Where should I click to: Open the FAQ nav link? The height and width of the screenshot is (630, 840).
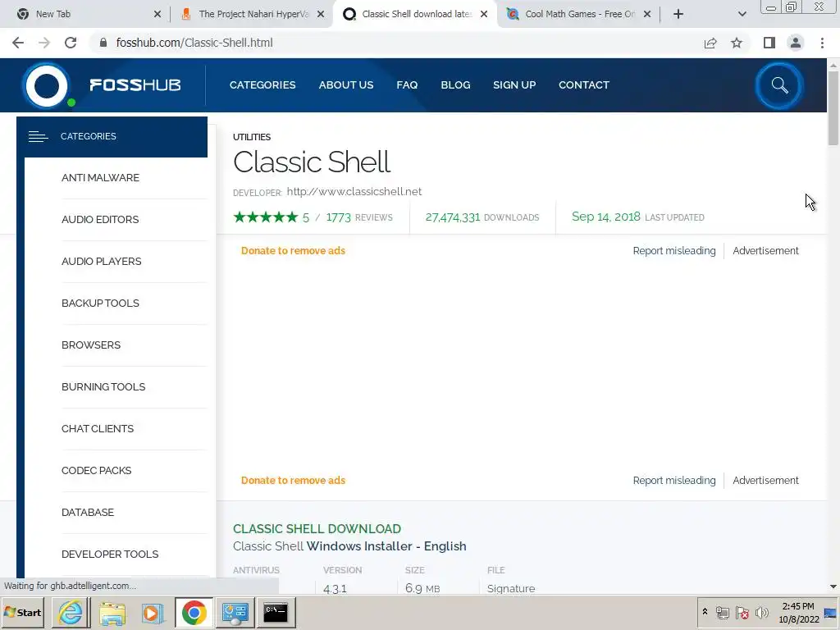[407, 85]
